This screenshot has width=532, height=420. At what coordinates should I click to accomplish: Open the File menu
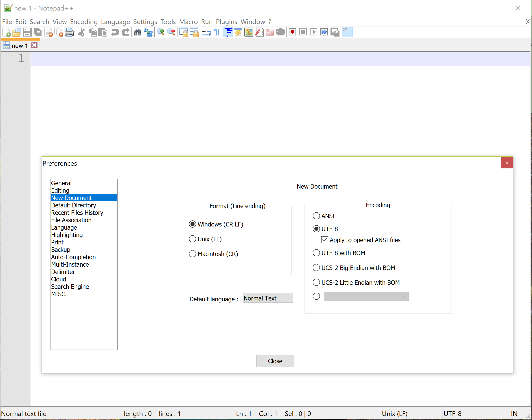point(7,22)
